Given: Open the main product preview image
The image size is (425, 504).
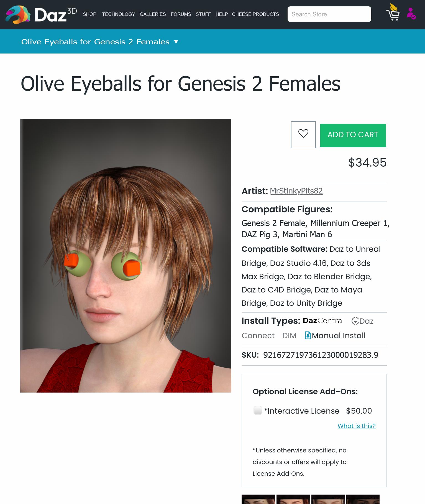Looking at the screenshot, I should pos(126,255).
